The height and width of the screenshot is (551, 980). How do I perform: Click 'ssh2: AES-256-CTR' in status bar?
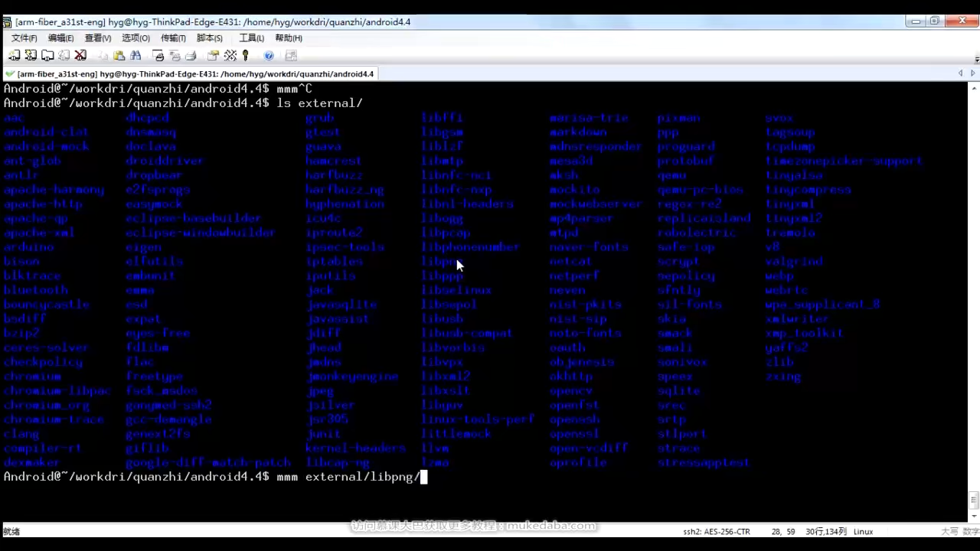717,531
